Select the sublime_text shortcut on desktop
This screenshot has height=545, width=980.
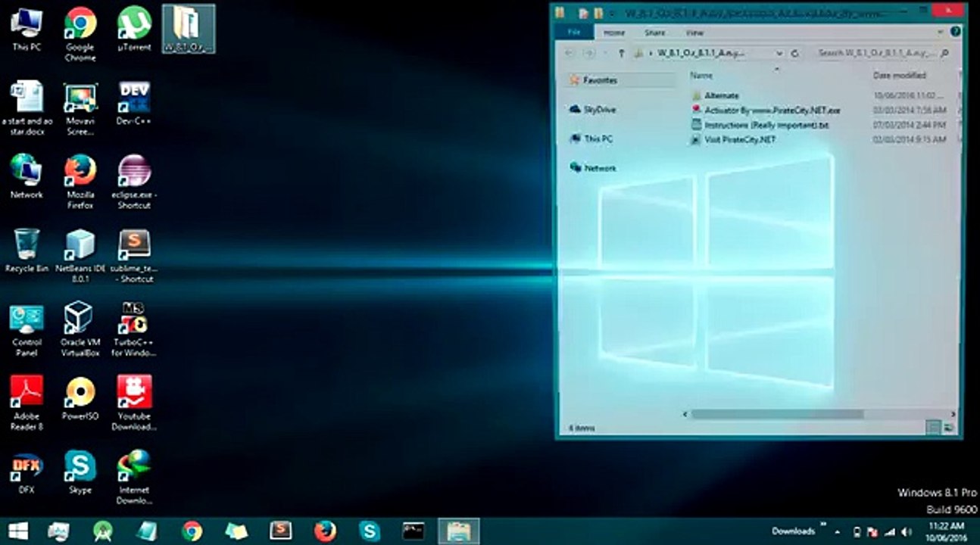134,256
